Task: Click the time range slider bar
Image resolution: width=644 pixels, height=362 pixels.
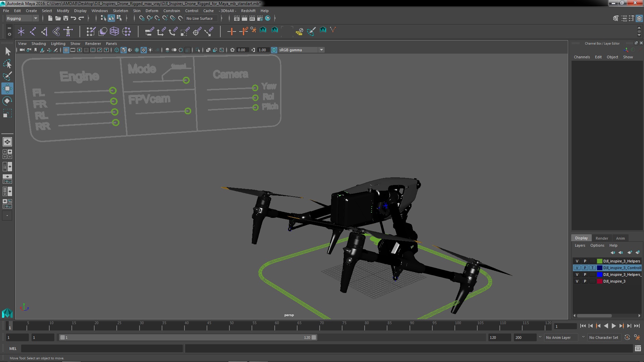Action: [188, 338]
